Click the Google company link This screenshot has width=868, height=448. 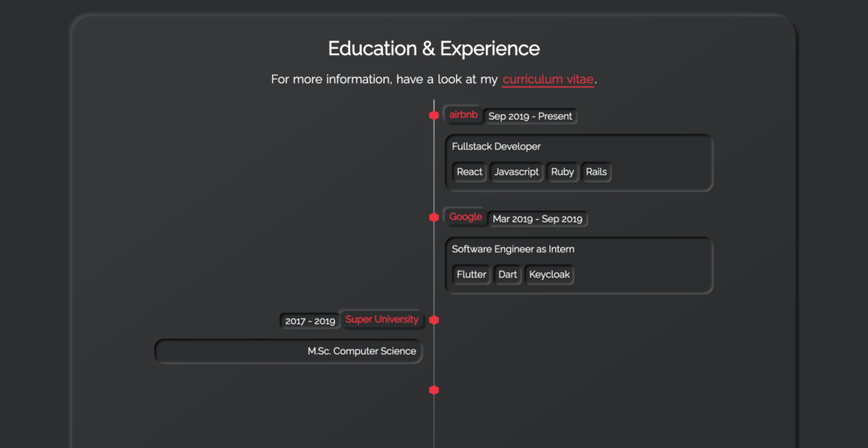pos(465,217)
